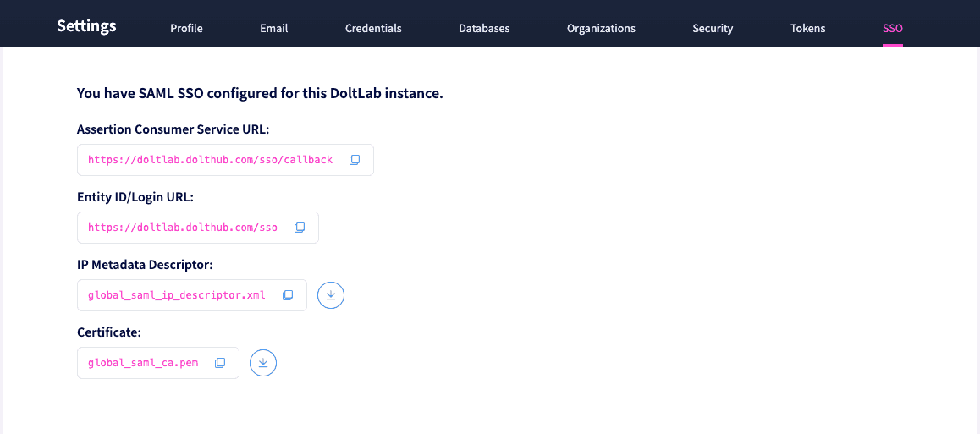The height and width of the screenshot is (434, 980).
Task: Click the sso/callback URL text
Action: coord(210,160)
